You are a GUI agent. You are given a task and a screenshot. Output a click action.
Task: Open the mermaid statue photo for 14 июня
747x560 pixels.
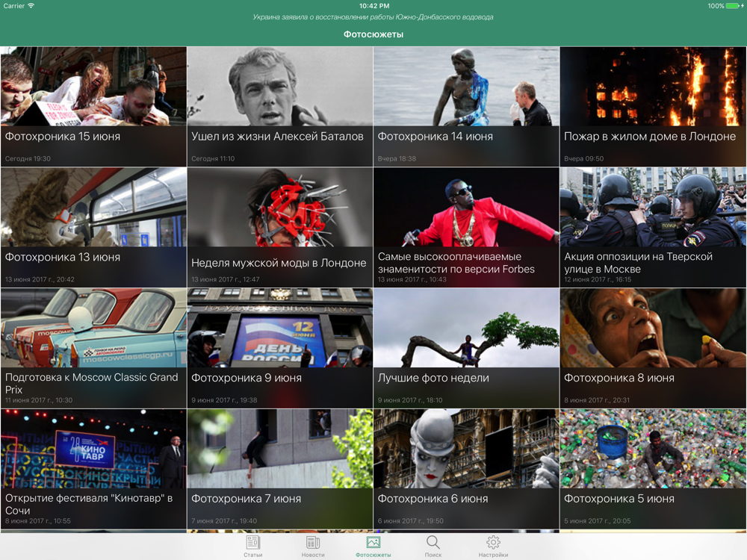point(466,86)
